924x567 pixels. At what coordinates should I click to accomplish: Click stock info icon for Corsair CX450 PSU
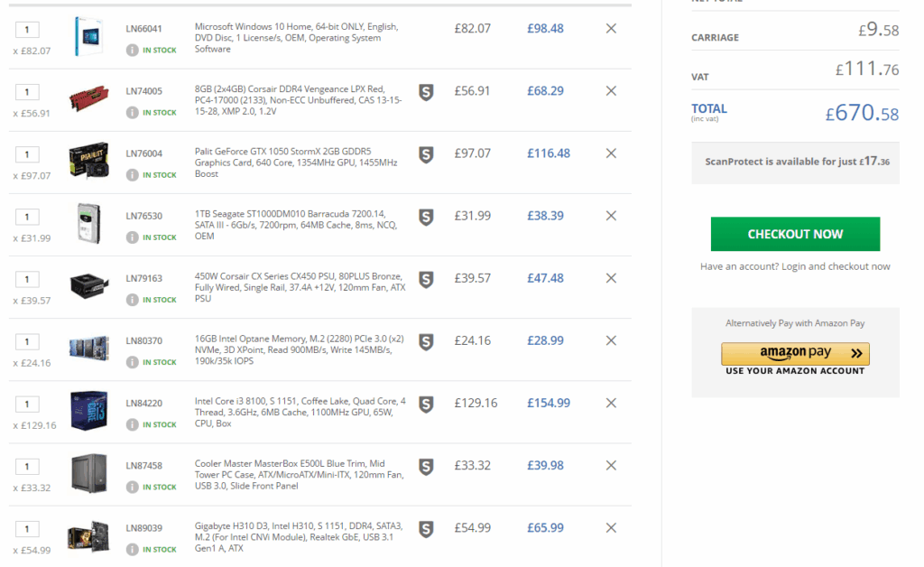tap(133, 300)
